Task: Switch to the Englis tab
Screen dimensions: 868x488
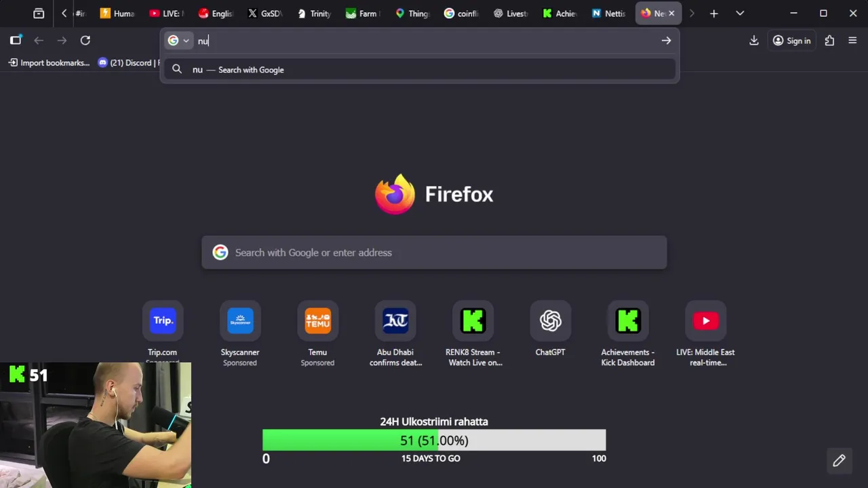Action: pyautogui.click(x=216, y=13)
